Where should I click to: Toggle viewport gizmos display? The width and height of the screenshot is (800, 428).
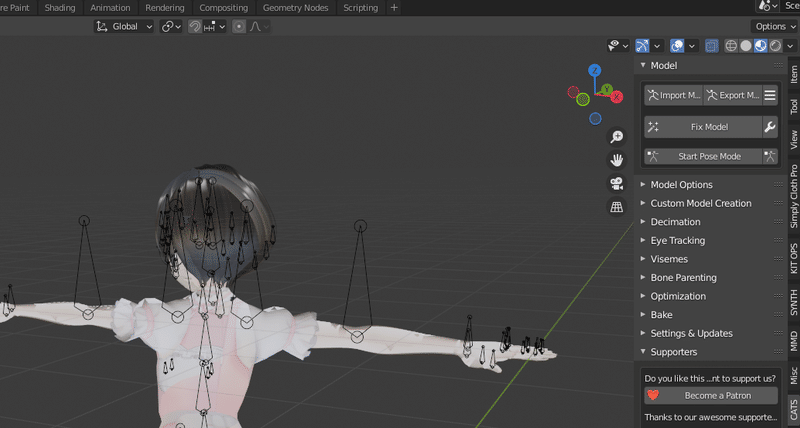click(x=642, y=46)
